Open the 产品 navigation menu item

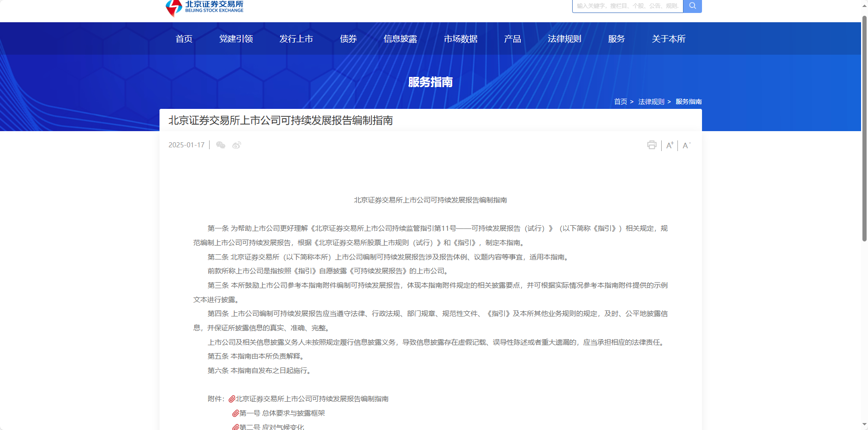pos(512,39)
